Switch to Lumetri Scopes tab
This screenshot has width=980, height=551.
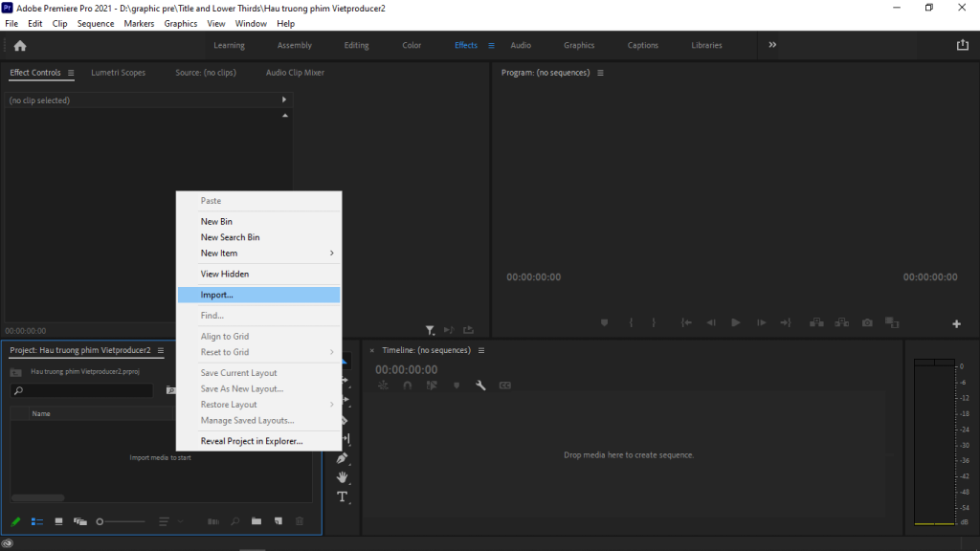coord(118,73)
